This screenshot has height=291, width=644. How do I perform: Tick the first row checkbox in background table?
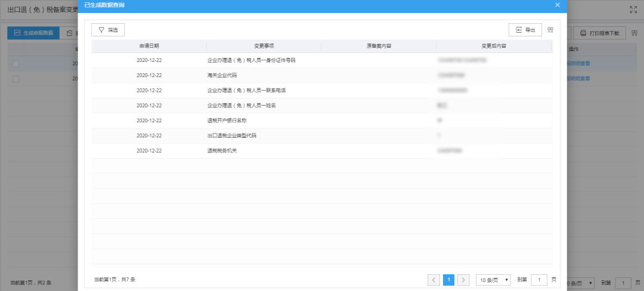point(16,64)
